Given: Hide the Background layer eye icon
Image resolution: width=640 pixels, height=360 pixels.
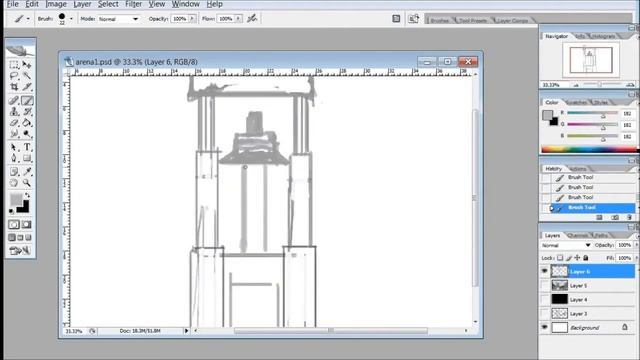Looking at the screenshot, I should (x=544, y=327).
